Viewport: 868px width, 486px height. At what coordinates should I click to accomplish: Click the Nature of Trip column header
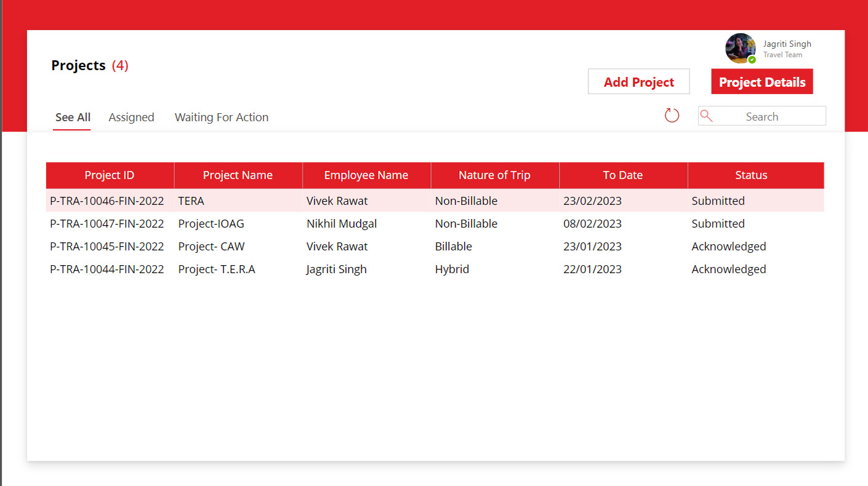pyautogui.click(x=495, y=175)
